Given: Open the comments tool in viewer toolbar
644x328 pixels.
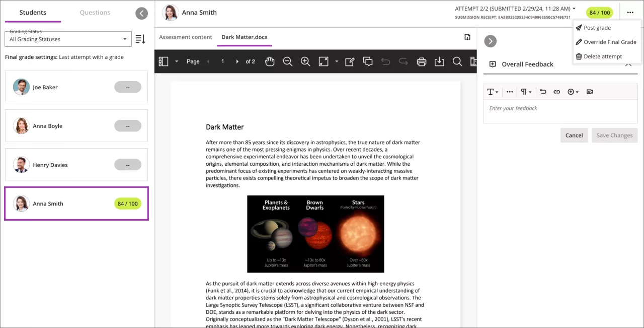Looking at the screenshot, I should pos(368,61).
